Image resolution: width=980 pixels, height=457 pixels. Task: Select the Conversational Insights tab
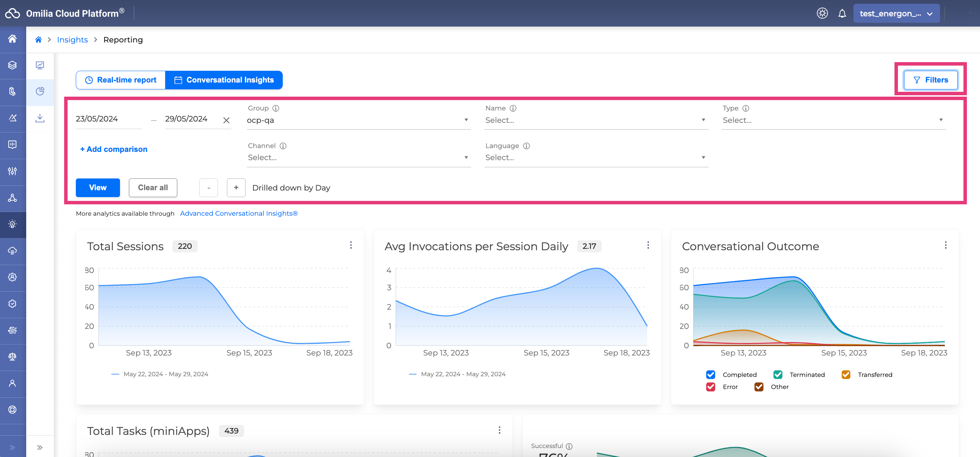(x=224, y=80)
